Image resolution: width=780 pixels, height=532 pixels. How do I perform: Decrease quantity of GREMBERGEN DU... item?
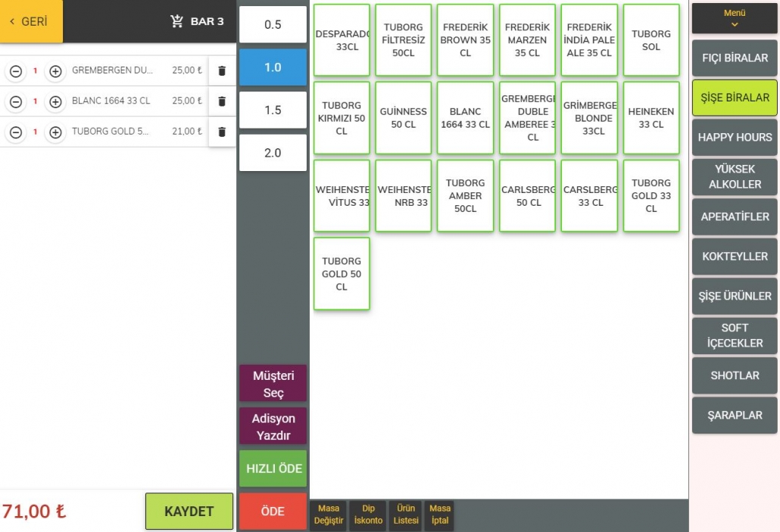click(16, 71)
